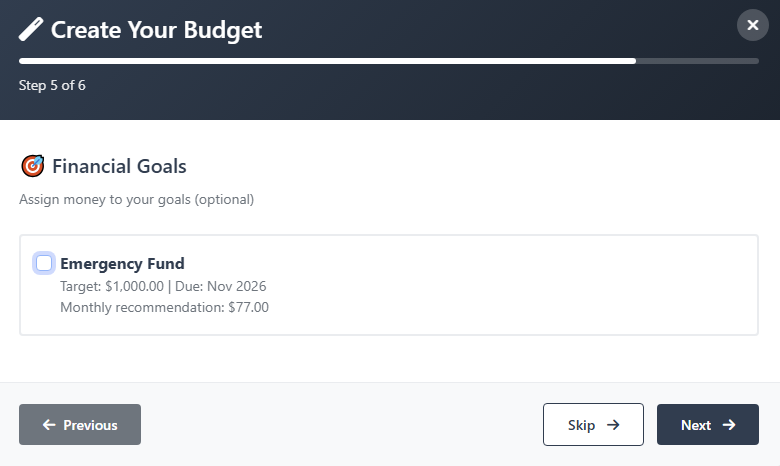The image size is (780, 466).
Task: Click the pencil icon in the header
Action: click(31, 30)
